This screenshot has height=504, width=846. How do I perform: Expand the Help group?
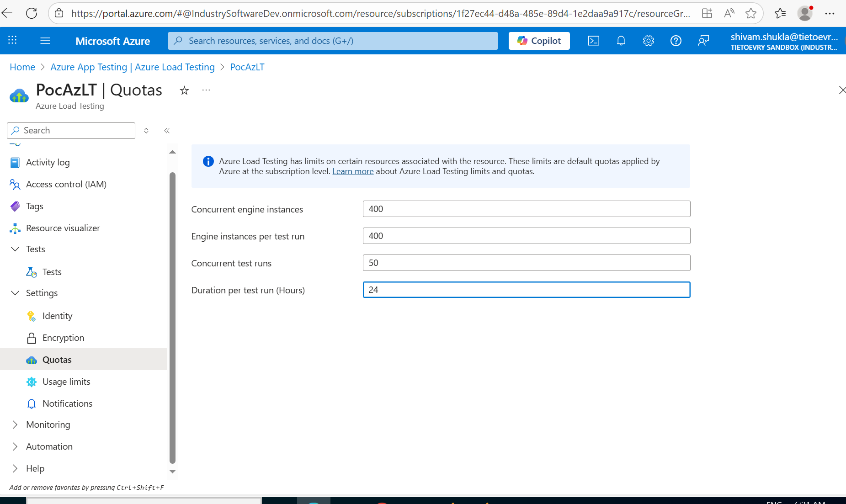[15, 468]
